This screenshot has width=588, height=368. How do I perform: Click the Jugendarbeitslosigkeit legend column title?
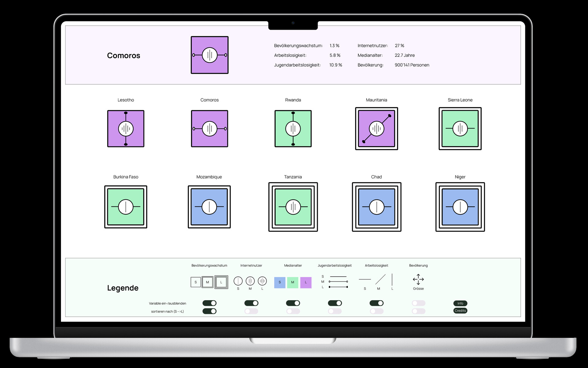click(335, 266)
